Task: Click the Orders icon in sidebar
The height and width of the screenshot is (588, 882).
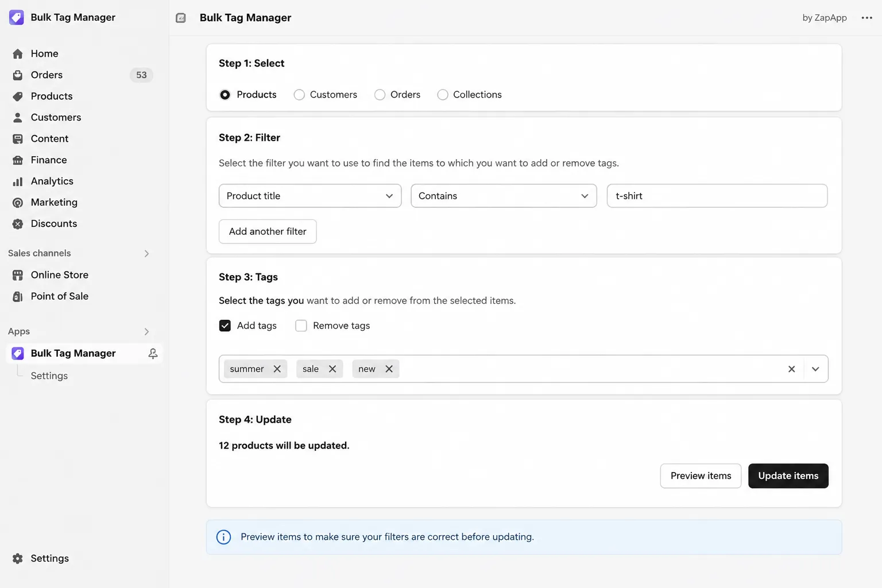Action: point(18,75)
